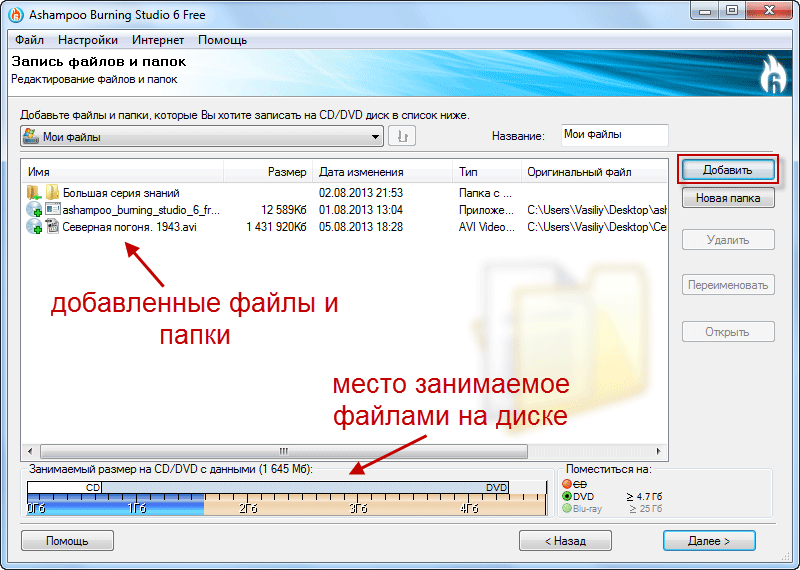Screen dimensions: 800x570
Task: Select the Большая серия знаний folder row
Action: pos(344,193)
